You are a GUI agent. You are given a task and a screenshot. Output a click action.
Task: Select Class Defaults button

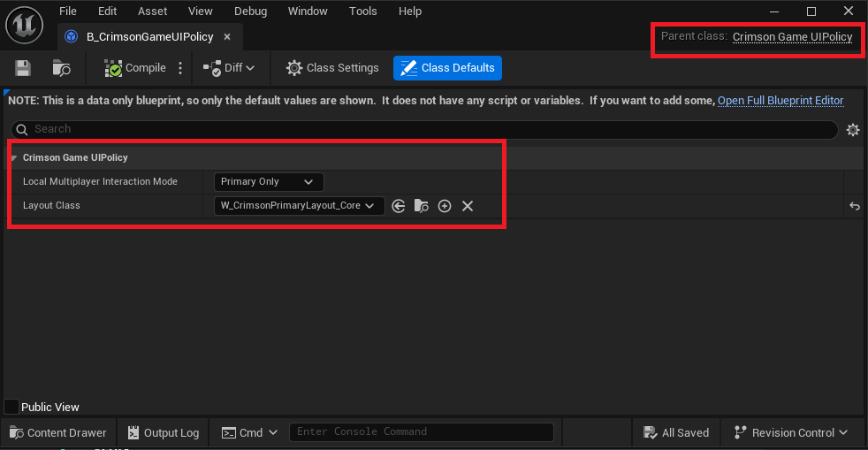tap(447, 68)
